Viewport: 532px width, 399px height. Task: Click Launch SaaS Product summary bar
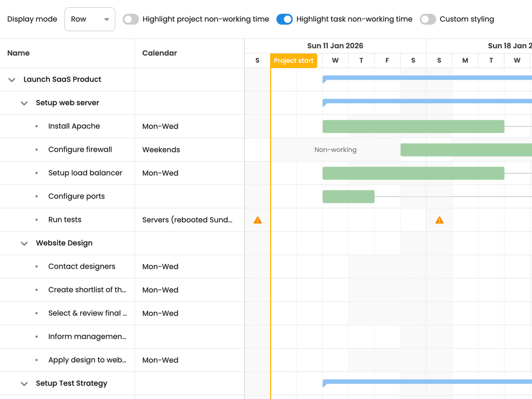click(427, 78)
